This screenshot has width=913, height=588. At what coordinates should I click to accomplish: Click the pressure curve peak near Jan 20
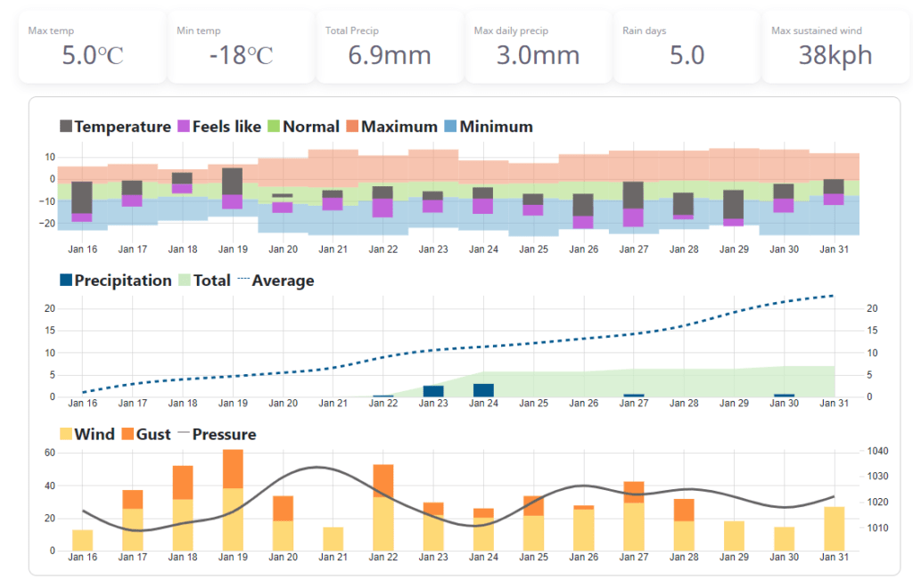(x=314, y=467)
